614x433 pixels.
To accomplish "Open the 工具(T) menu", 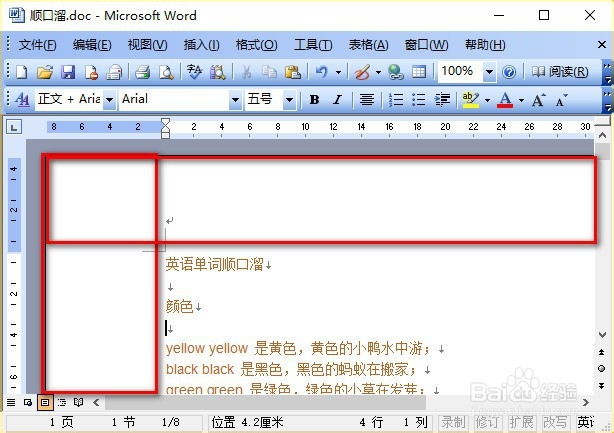I will 313,45.
